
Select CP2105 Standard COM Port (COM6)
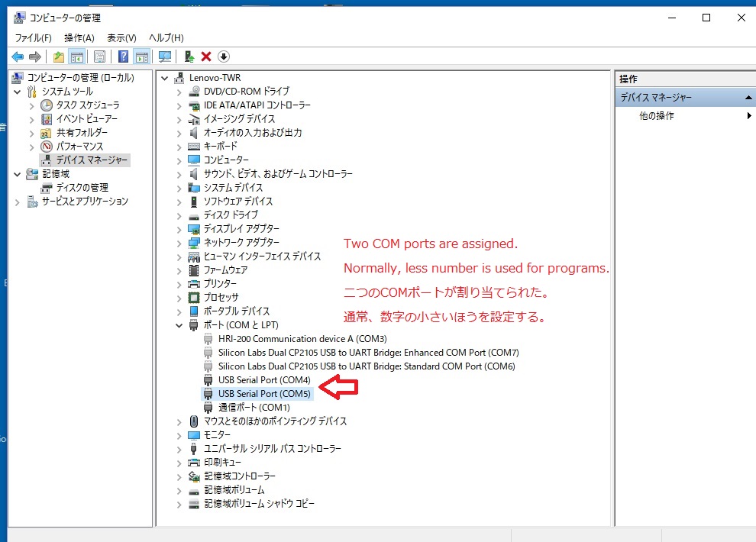click(367, 366)
